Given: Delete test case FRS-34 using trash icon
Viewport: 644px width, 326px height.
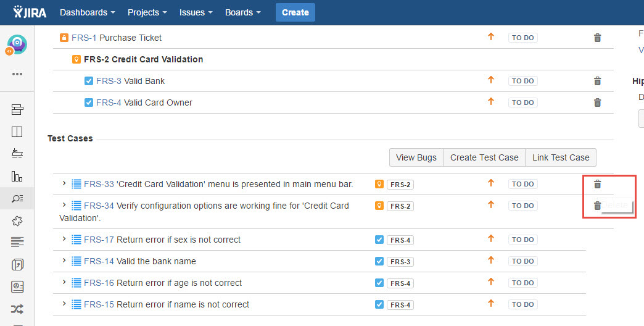Looking at the screenshot, I should click(x=598, y=206).
